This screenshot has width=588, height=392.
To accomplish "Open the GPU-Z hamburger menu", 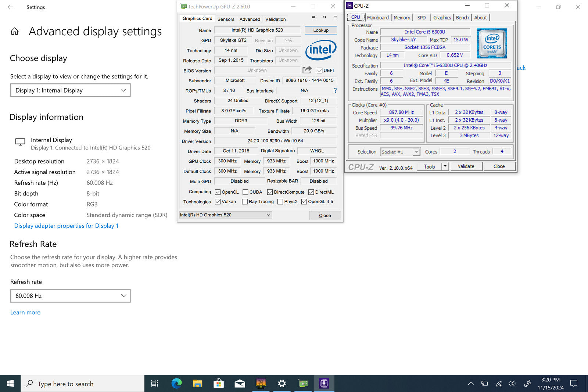I will 335,17.
